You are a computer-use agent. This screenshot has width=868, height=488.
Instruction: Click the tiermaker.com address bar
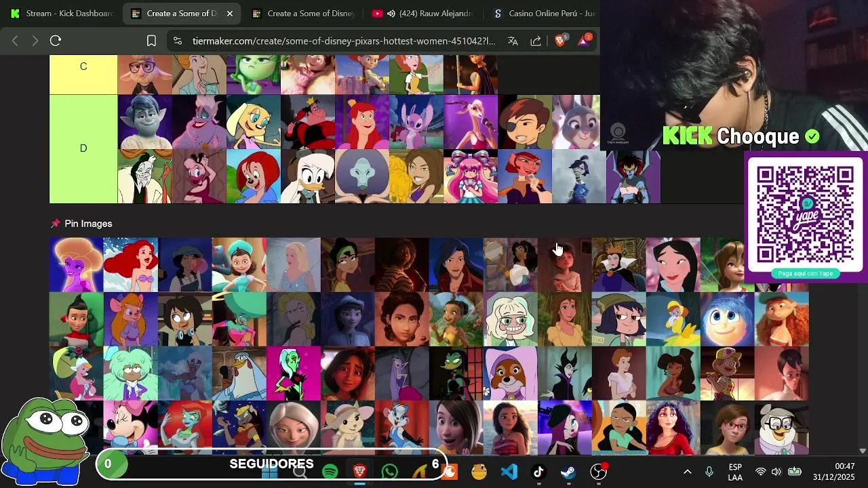point(344,41)
